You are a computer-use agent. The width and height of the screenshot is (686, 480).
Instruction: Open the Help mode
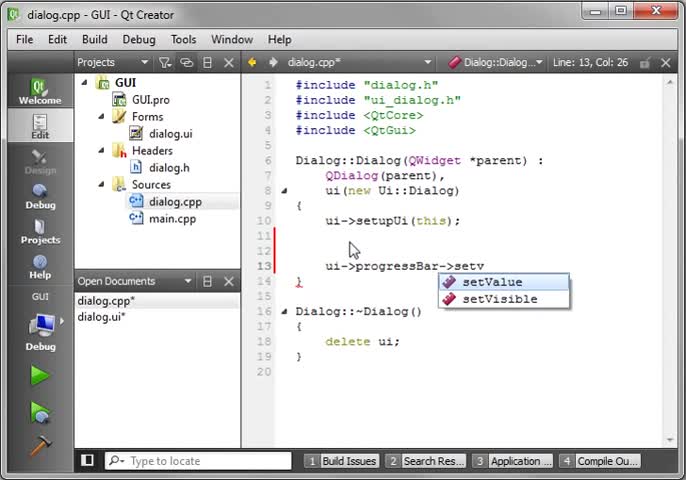tap(40, 266)
